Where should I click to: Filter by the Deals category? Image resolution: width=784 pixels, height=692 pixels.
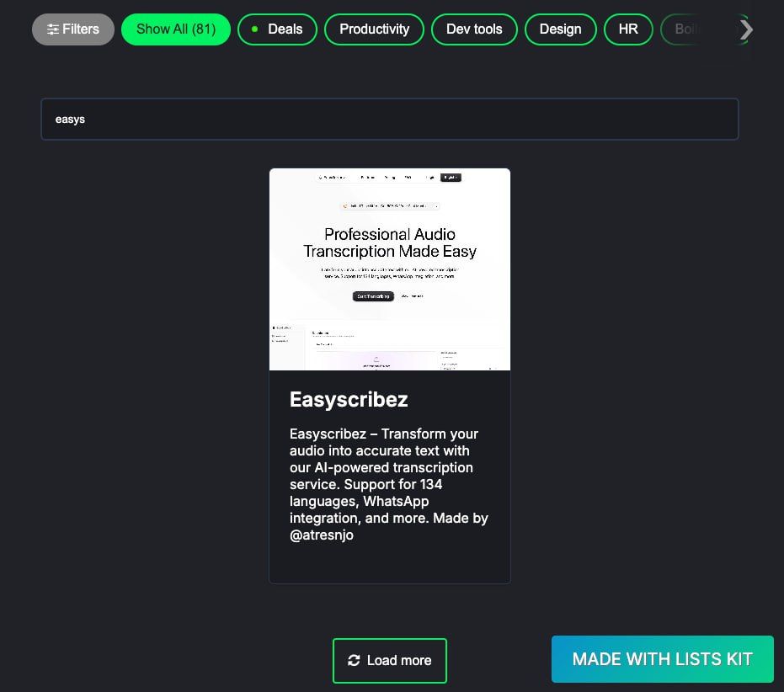[x=278, y=29]
